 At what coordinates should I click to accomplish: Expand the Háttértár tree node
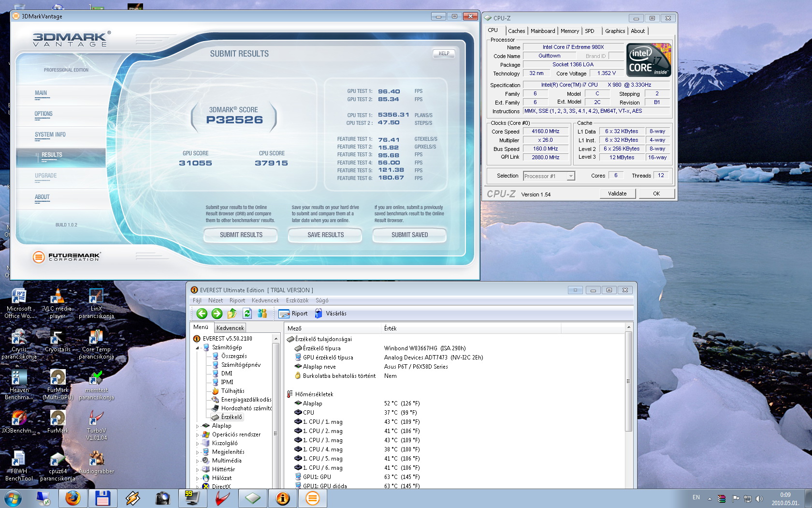(198, 469)
